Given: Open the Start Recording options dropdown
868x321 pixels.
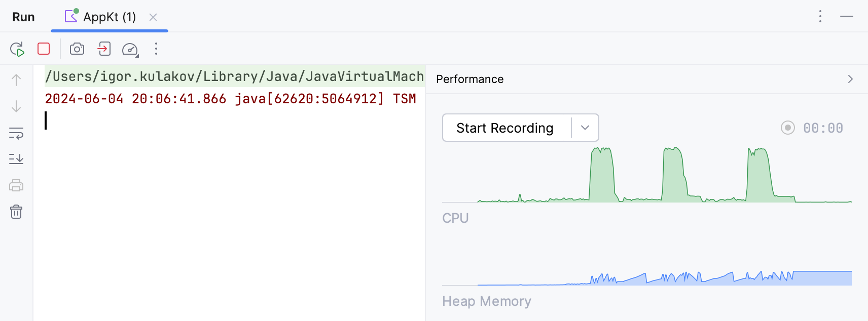Looking at the screenshot, I should 585,128.
